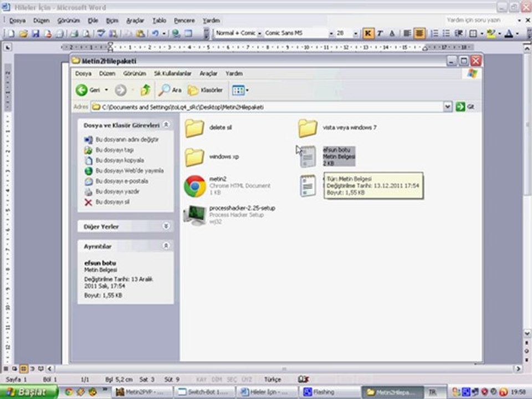Expand the Diğer Yerler panel

[x=166, y=226]
